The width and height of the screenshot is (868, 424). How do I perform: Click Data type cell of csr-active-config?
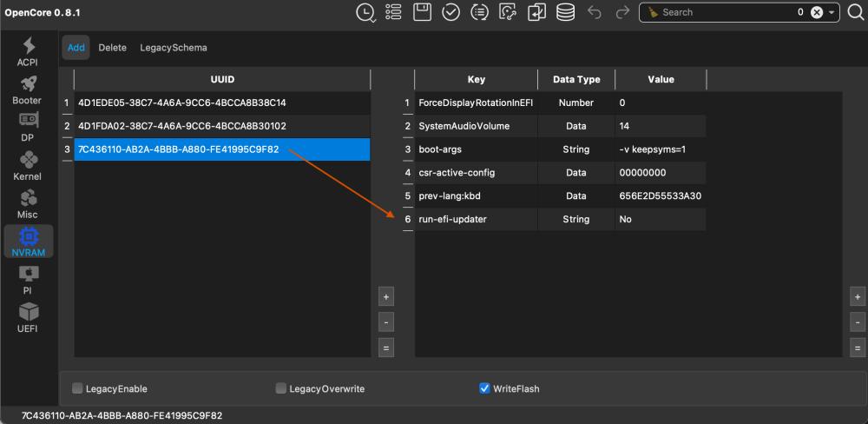(575, 173)
